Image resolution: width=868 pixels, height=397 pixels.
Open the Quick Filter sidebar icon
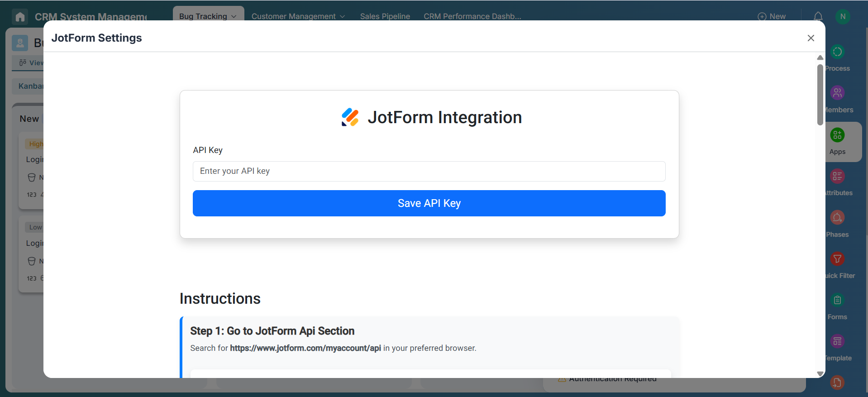coord(837,259)
